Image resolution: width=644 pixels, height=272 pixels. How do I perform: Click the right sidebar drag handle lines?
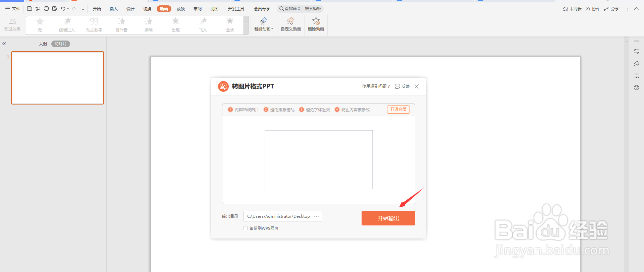coord(637,41)
